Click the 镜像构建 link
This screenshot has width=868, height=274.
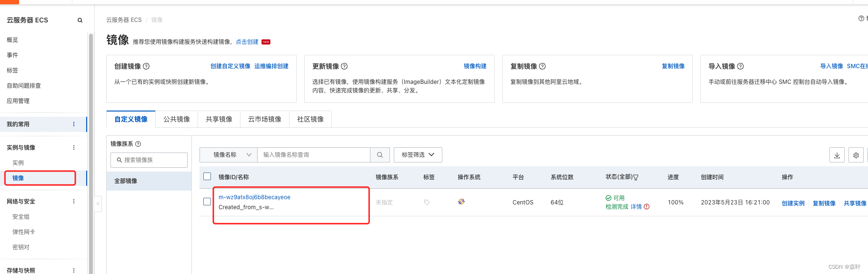click(475, 66)
